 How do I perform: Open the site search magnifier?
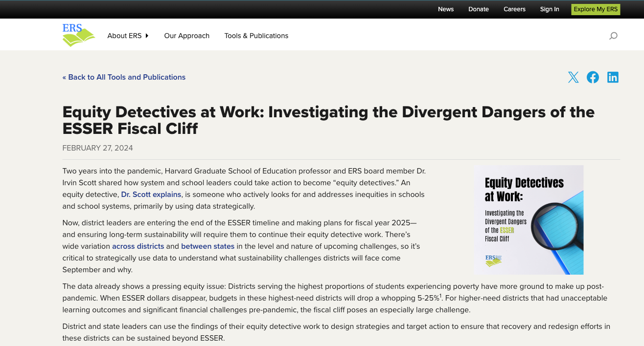click(613, 35)
